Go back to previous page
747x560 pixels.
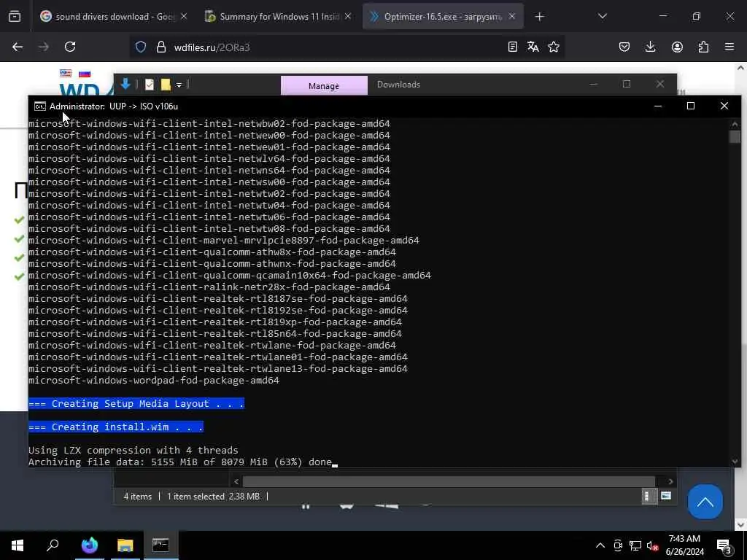(x=18, y=47)
